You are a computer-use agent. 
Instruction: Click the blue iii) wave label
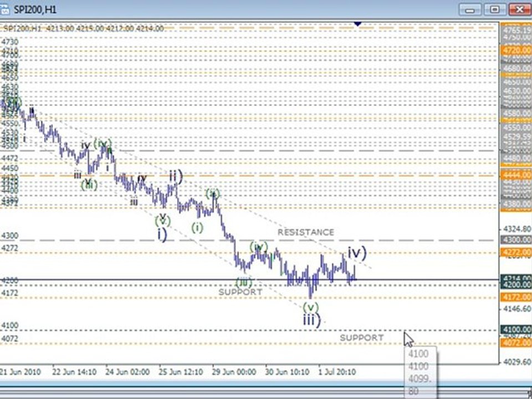click(x=311, y=320)
